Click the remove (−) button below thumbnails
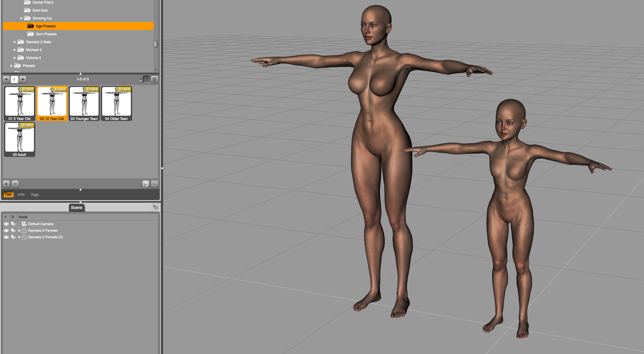Viewport: 644px width, 354px height. click(x=15, y=184)
